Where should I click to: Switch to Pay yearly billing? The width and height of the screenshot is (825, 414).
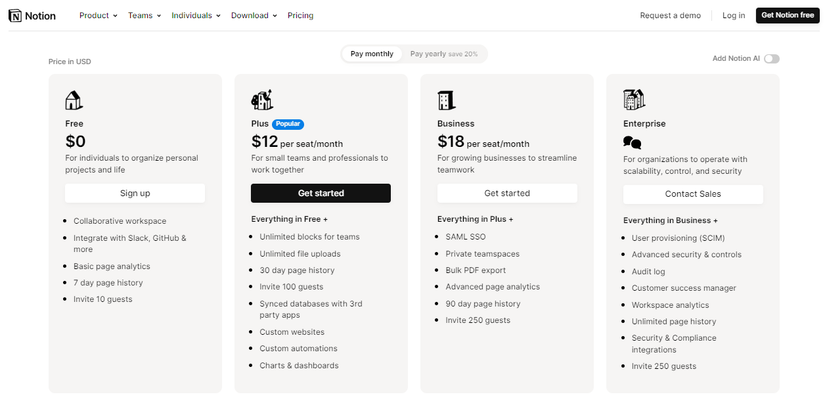coord(444,54)
